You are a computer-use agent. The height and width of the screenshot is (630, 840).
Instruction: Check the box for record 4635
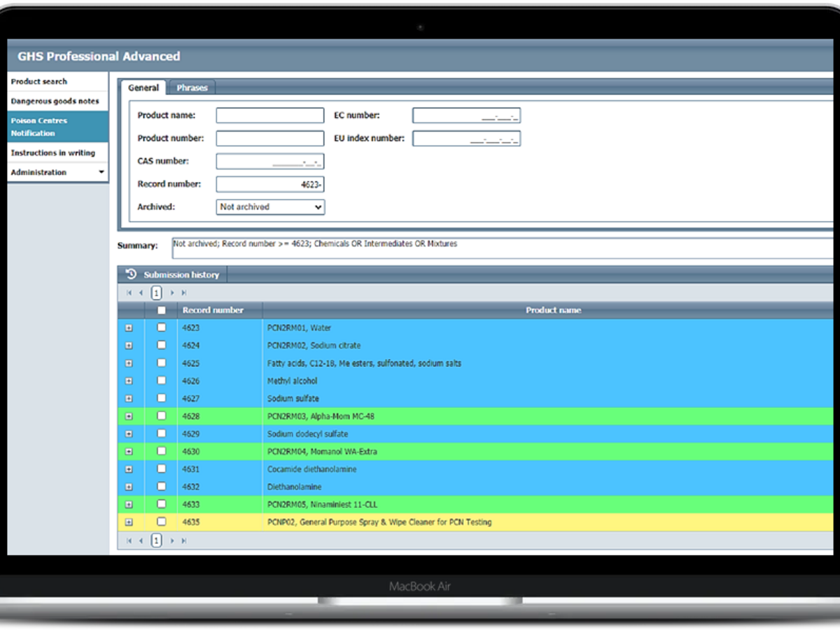coord(162,521)
